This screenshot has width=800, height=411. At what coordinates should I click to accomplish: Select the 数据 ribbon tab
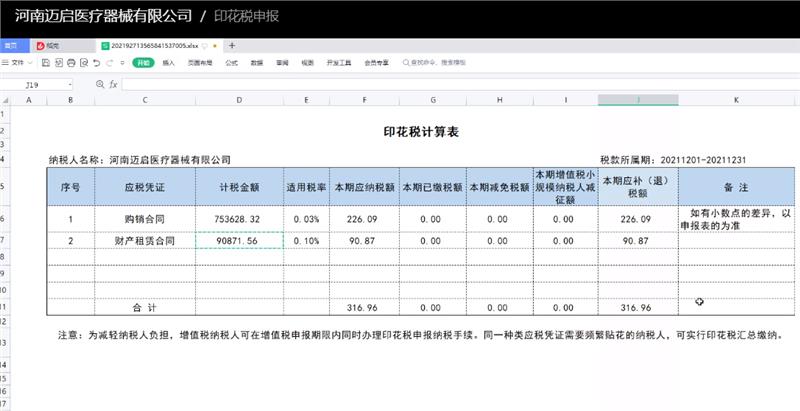257,62
